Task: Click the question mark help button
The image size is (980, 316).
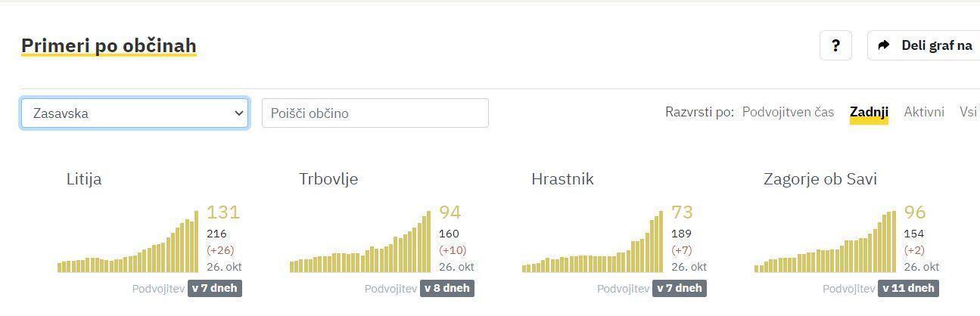Action: click(x=835, y=45)
